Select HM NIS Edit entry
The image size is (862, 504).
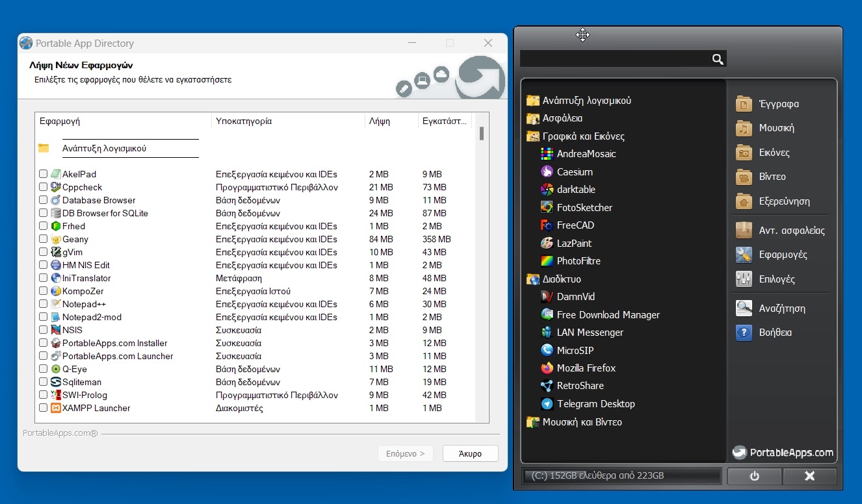coord(255,265)
